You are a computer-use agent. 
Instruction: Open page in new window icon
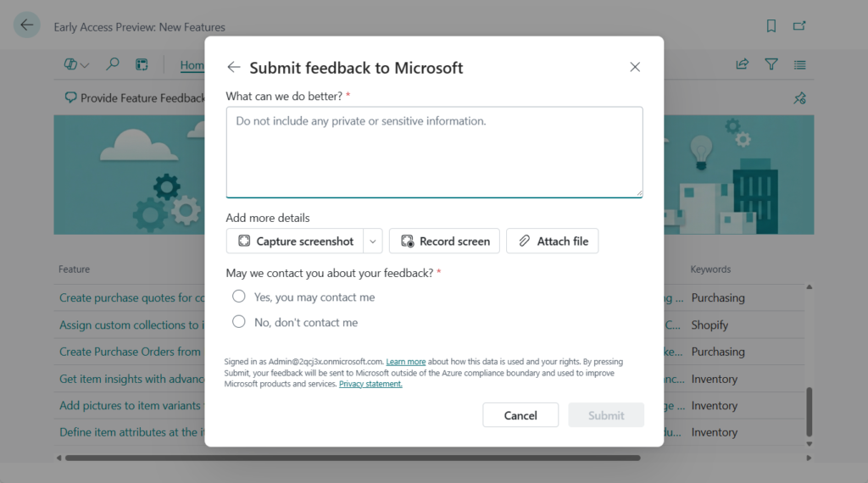[x=799, y=26]
